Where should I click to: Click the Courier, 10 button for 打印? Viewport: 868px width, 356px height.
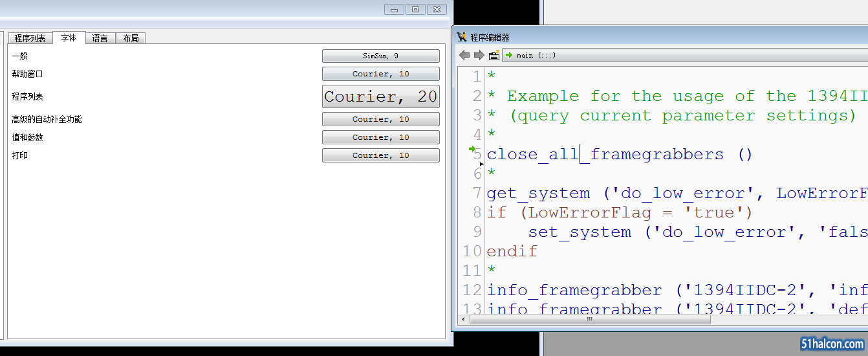point(381,156)
